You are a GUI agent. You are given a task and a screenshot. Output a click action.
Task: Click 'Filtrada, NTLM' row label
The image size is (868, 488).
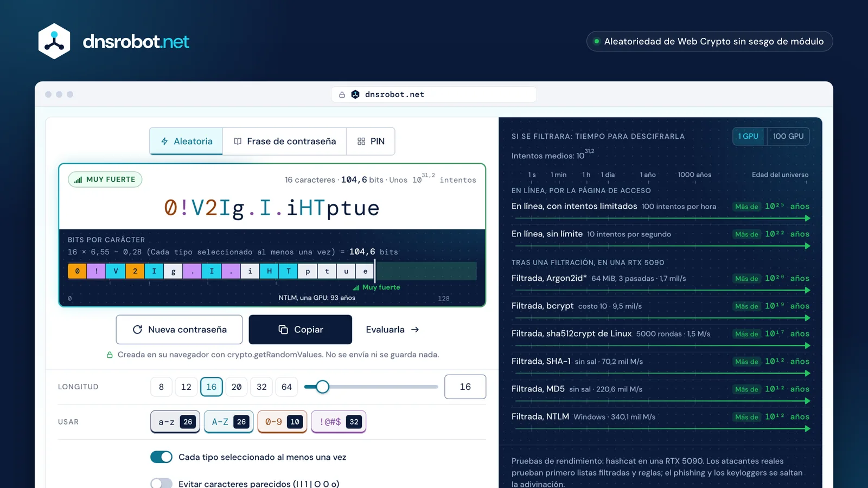coord(540,416)
